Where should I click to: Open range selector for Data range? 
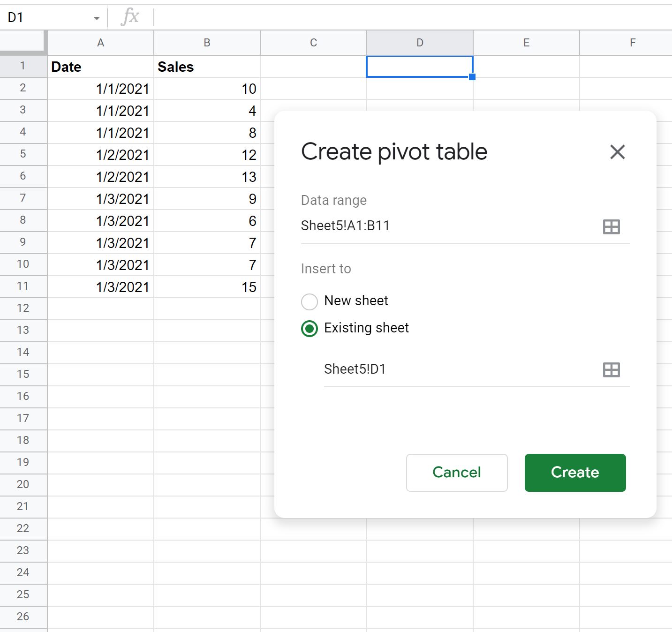(x=611, y=227)
